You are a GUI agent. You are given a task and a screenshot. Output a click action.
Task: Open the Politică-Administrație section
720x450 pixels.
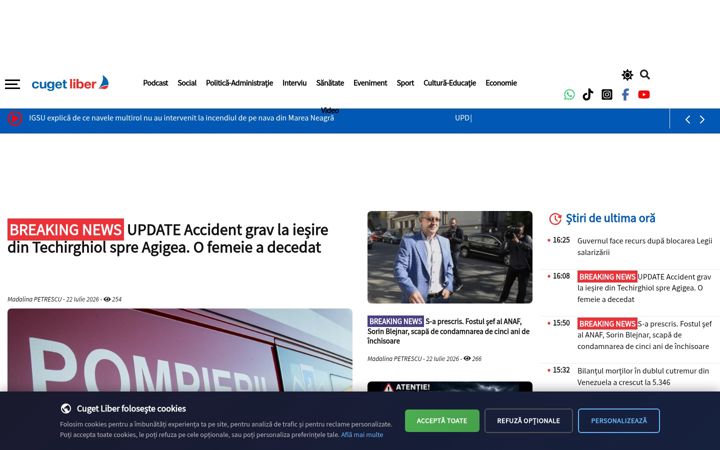(x=239, y=83)
